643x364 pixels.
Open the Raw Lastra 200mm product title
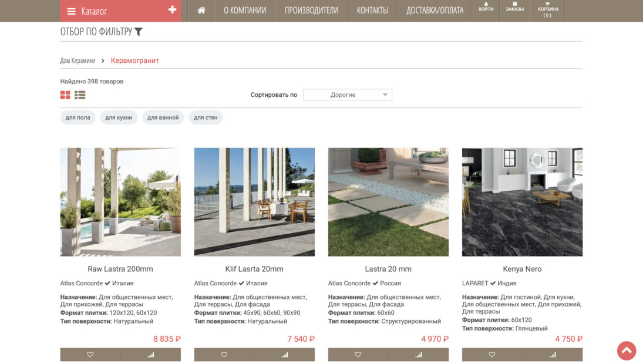point(120,269)
